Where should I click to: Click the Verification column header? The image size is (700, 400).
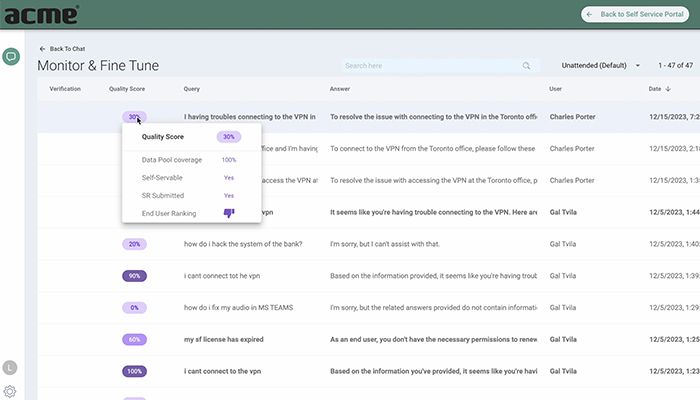point(65,89)
